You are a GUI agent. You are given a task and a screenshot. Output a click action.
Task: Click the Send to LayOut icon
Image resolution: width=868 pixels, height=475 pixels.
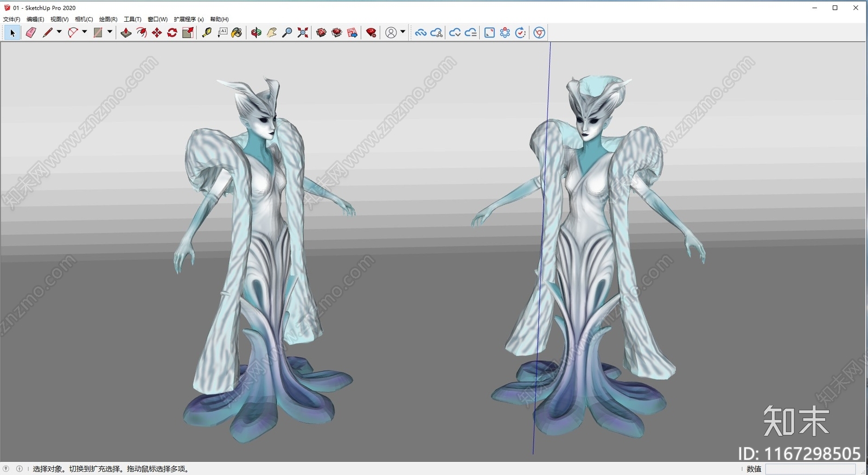352,33
